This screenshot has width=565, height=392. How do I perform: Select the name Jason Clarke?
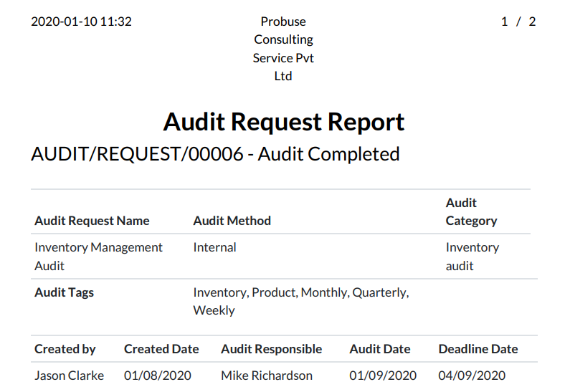(69, 376)
